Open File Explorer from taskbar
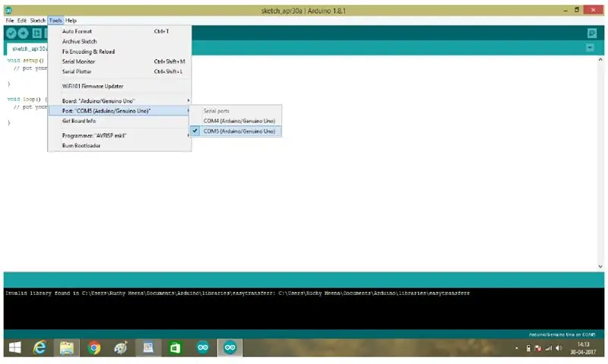 (67, 348)
